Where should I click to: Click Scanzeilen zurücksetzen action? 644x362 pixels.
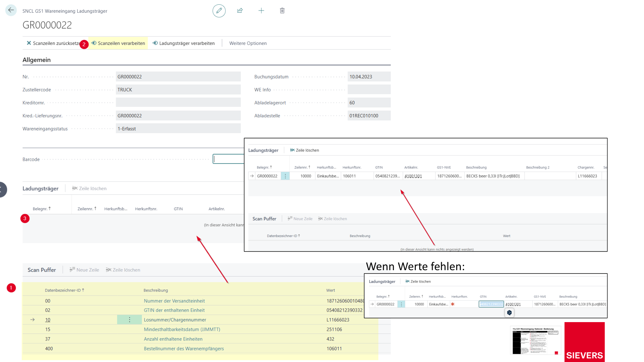point(54,43)
